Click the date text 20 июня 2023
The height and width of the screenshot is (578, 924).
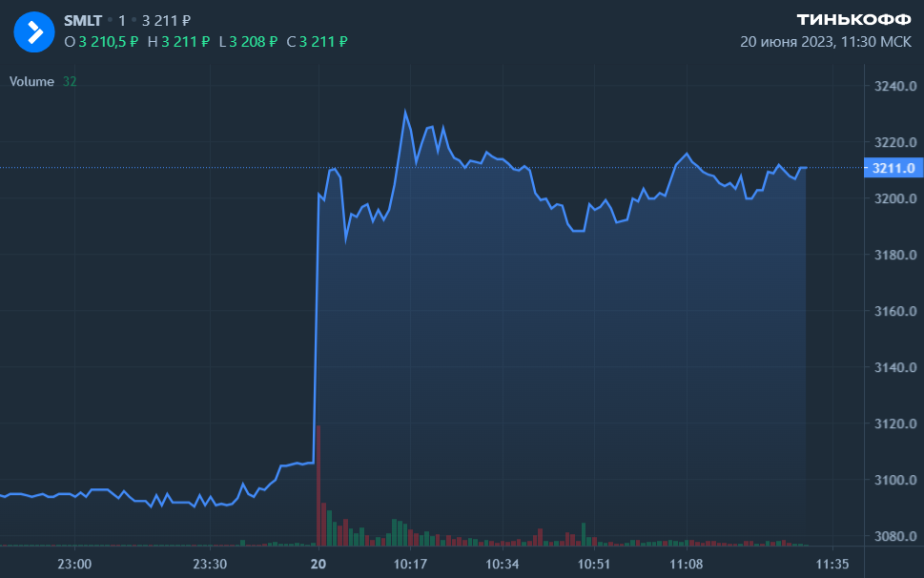pyautogui.click(x=786, y=42)
